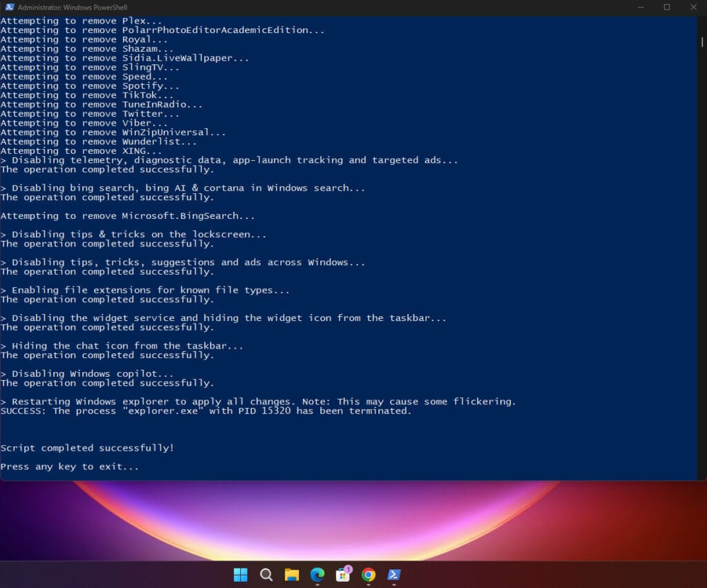Click the WinZipUniversal removal line
This screenshot has width=707, height=588.
coord(113,133)
